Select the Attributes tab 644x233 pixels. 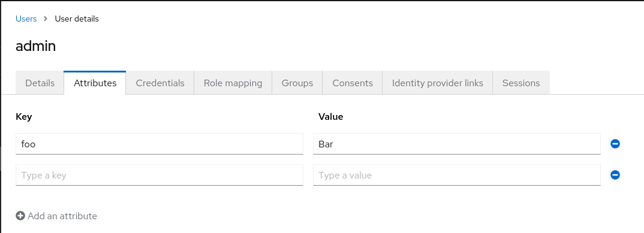(95, 83)
